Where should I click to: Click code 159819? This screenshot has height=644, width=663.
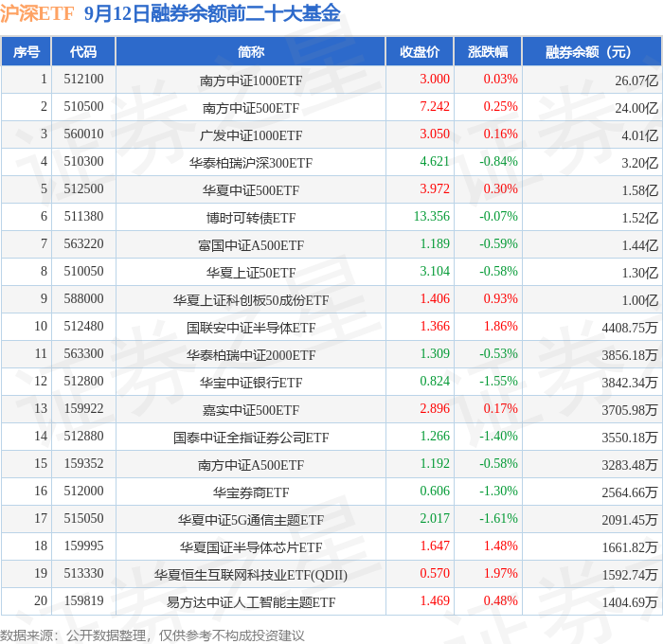click(x=83, y=601)
